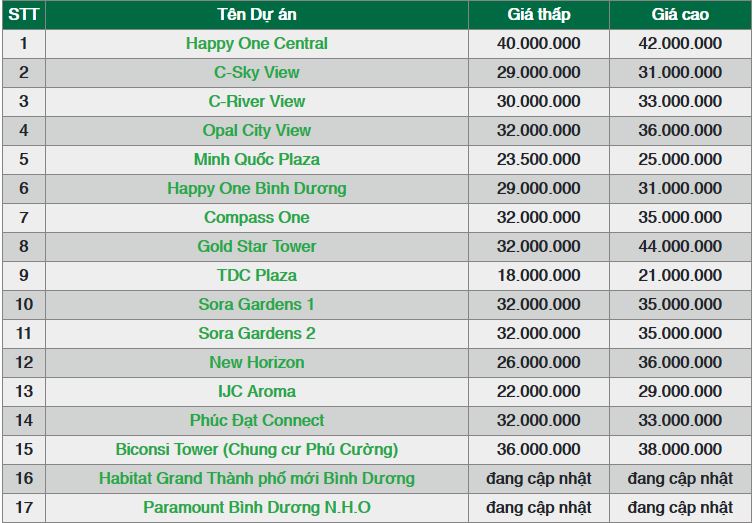The image size is (753, 523).
Task: Click the Phúc Đạt Connect link
Action: [256, 421]
